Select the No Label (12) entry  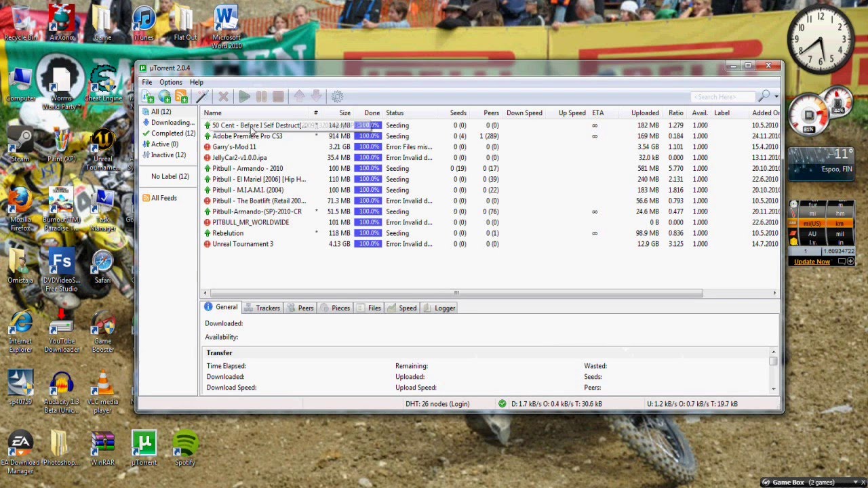(x=170, y=176)
